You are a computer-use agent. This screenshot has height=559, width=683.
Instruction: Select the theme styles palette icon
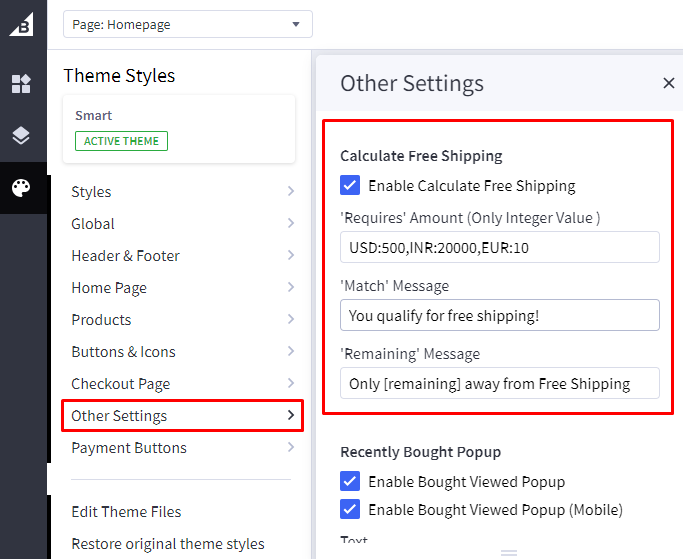coord(22,188)
